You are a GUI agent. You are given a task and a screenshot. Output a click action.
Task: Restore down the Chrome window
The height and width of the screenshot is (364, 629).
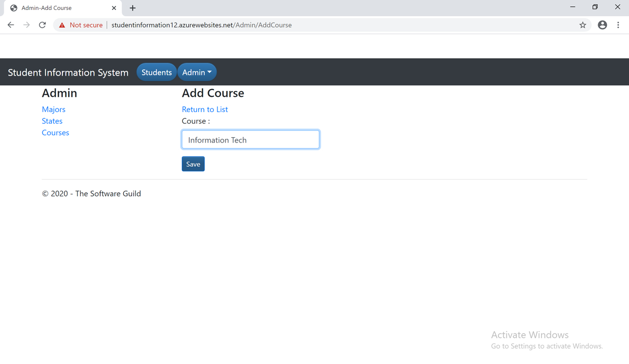point(595,8)
